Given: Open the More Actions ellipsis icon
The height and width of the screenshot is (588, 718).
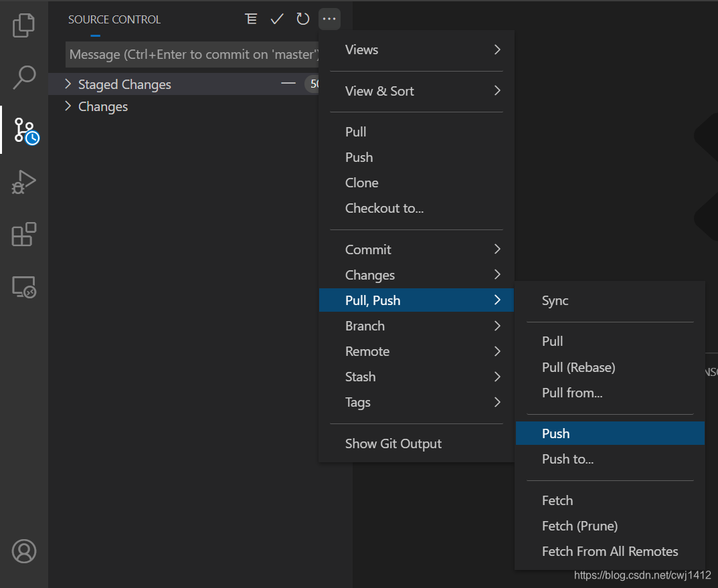Looking at the screenshot, I should click(x=329, y=19).
